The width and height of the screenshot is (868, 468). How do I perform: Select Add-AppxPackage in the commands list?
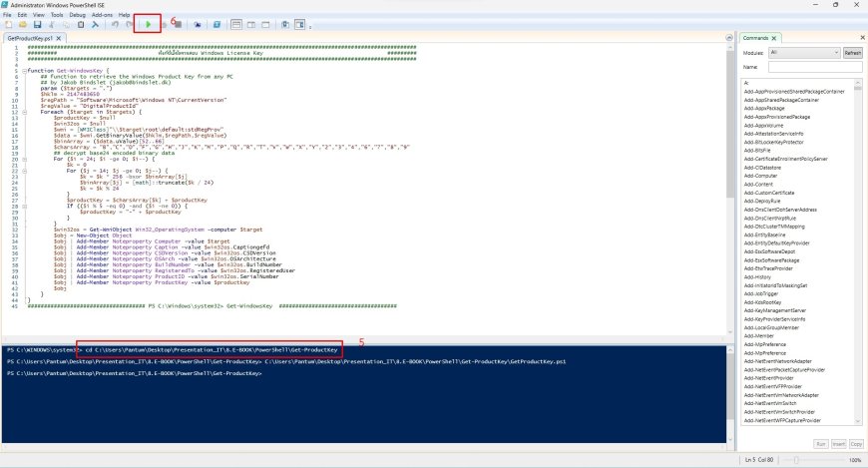coord(764,109)
